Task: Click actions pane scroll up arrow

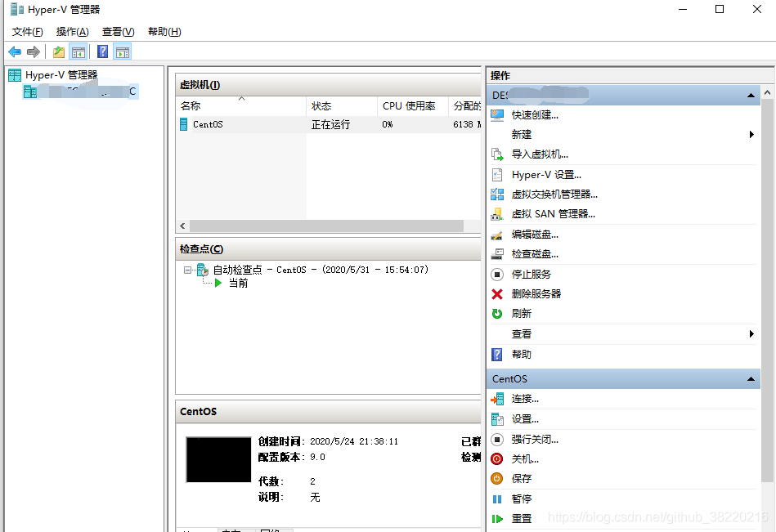Action: (767, 92)
